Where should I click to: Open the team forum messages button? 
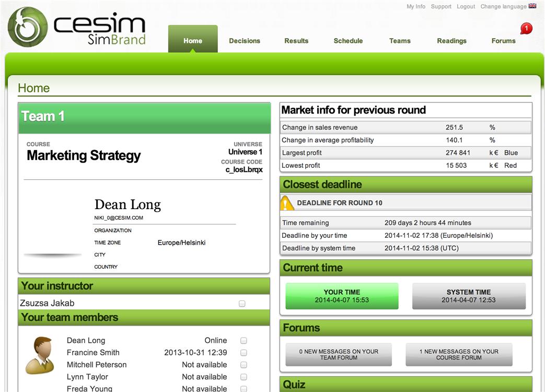(x=339, y=354)
